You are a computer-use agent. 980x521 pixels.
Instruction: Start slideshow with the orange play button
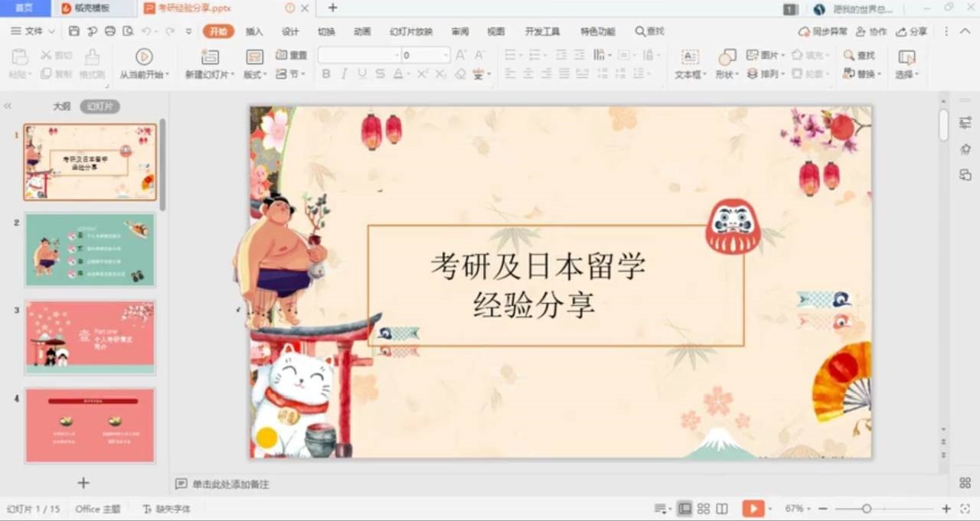point(753,509)
